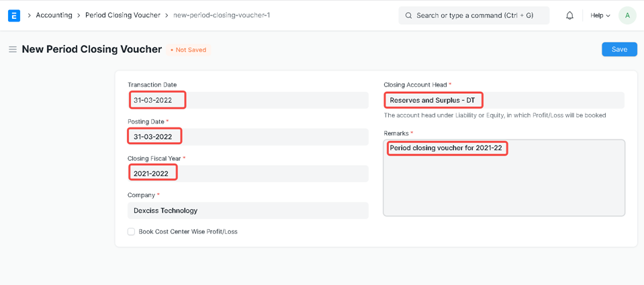This screenshot has height=285, width=644.
Task: Open Closing Fiscal Year selector
Action: [247, 173]
